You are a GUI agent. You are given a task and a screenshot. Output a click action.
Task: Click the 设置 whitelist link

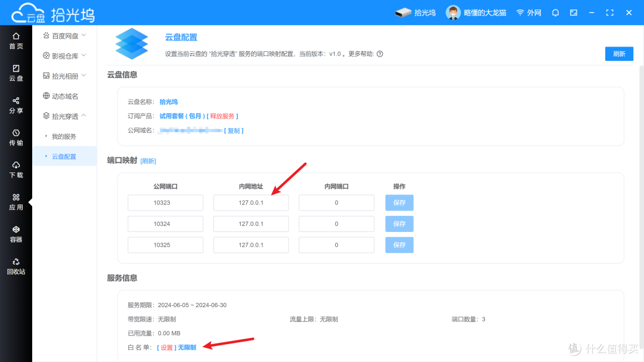(166, 348)
